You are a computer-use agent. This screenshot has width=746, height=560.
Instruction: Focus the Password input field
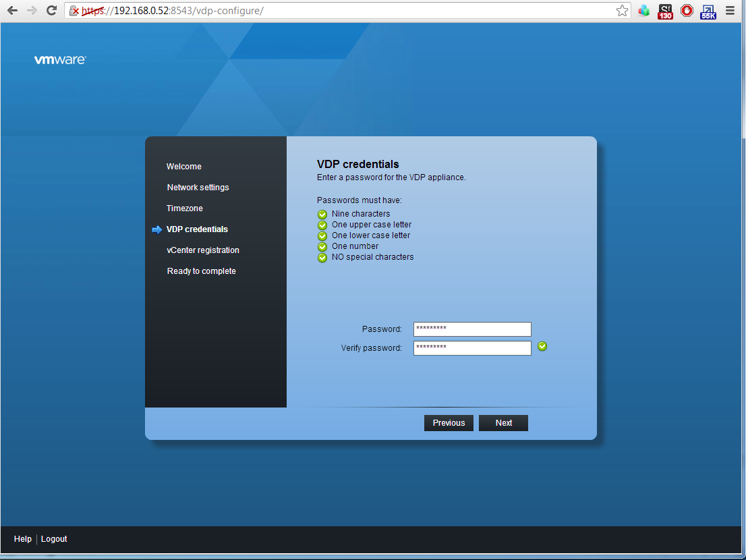tap(472, 329)
